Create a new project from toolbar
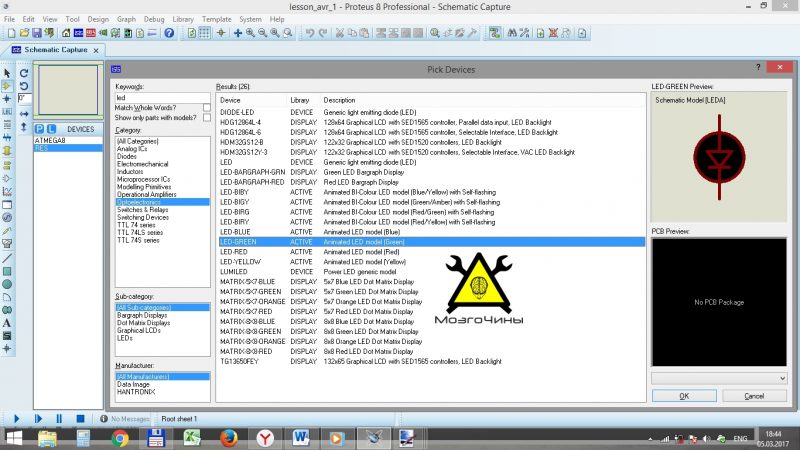 [x=11, y=33]
